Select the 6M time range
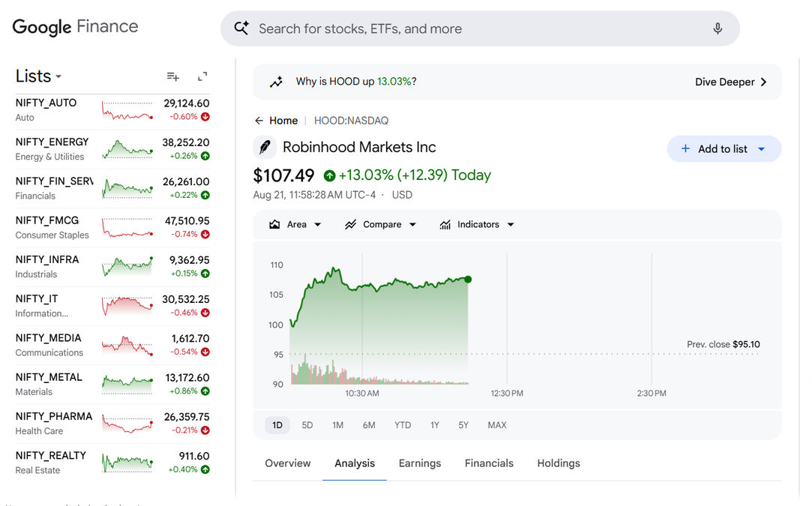Image resolution: width=812 pixels, height=506 pixels. tap(369, 425)
